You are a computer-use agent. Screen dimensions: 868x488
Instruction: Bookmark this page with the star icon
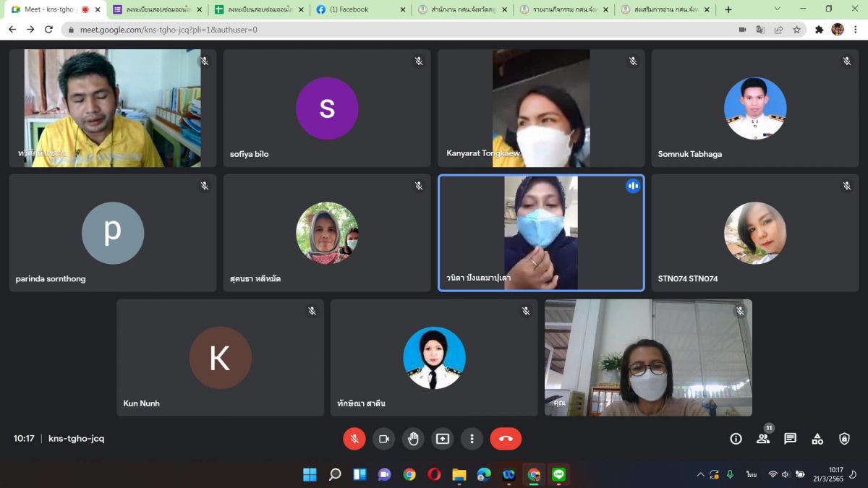(x=796, y=30)
